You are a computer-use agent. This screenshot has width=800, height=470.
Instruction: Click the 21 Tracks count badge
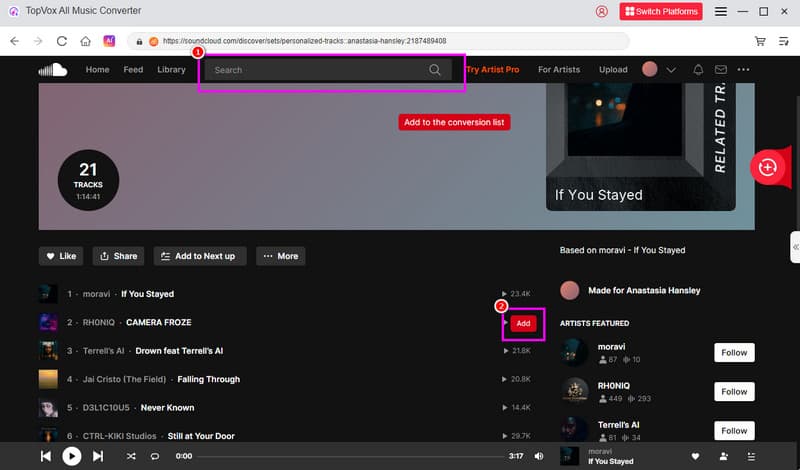[x=88, y=180]
